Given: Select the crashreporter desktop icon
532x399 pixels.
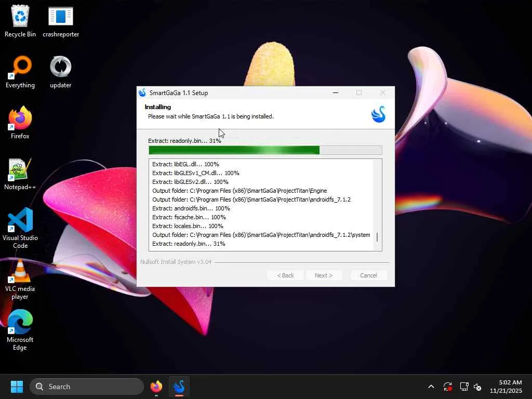Looking at the screenshot, I should pos(61,21).
